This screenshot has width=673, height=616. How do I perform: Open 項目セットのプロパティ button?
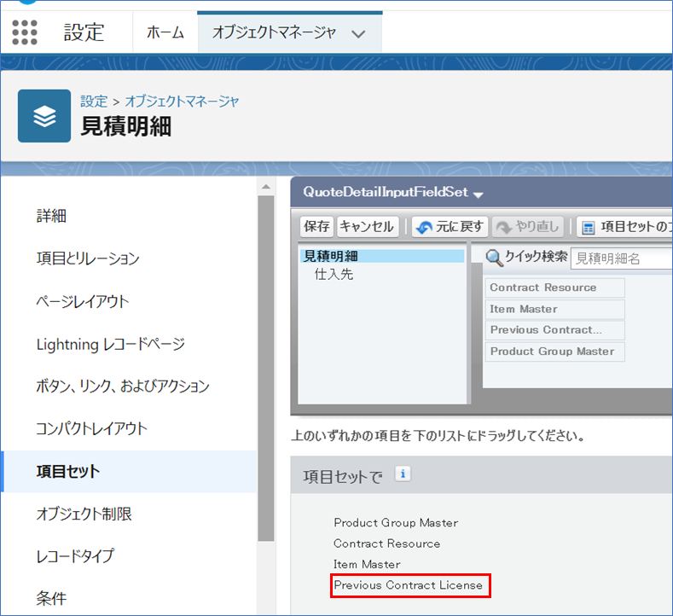click(624, 227)
